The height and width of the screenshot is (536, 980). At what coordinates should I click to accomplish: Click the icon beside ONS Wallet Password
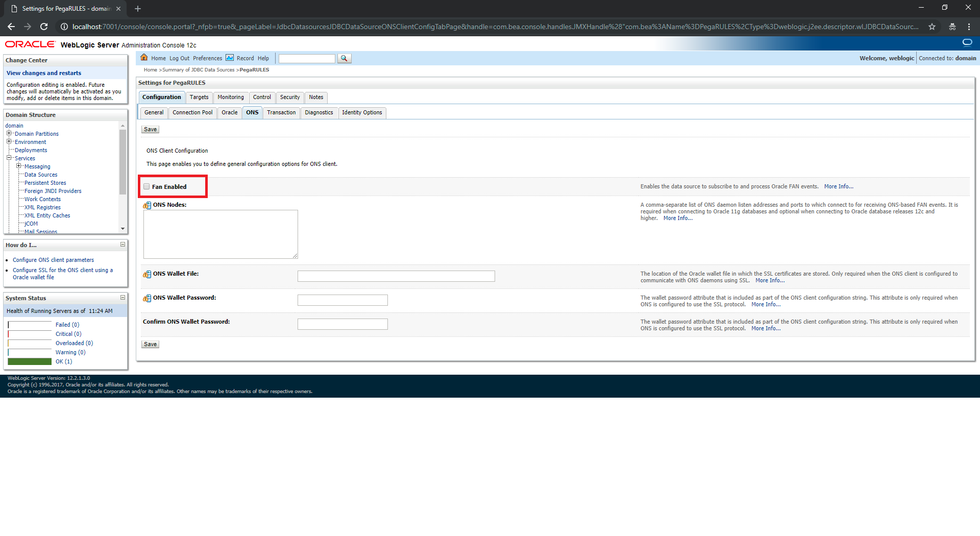coord(147,298)
